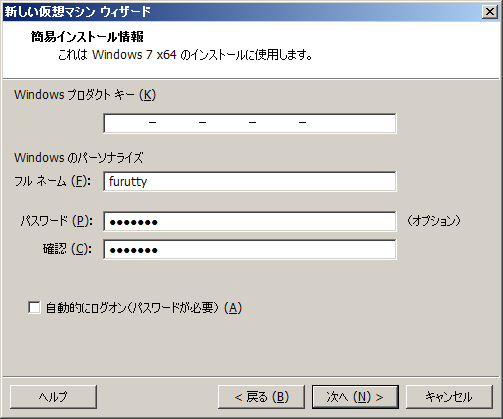Go back with the < 戻る (B) button

[261, 397]
